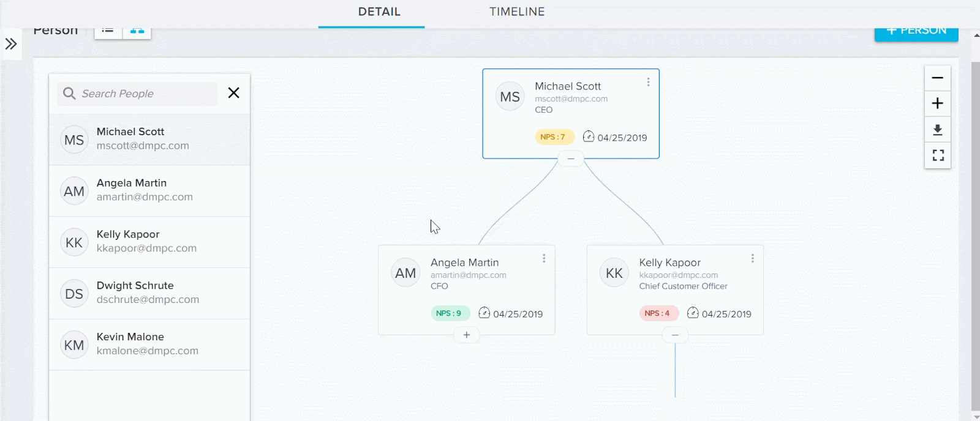The height and width of the screenshot is (421, 980).
Task: Expand the left sidebar with double chevron
Action: coord(11,44)
